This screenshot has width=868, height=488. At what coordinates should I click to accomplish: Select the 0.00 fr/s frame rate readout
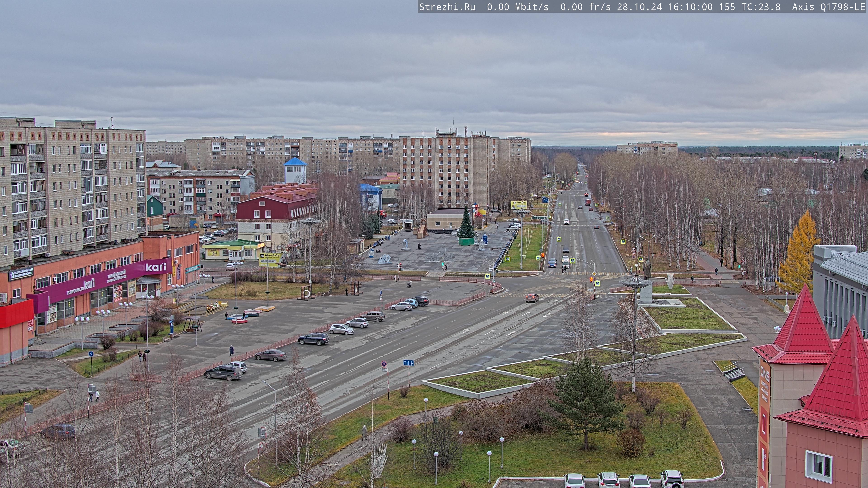(586, 7)
